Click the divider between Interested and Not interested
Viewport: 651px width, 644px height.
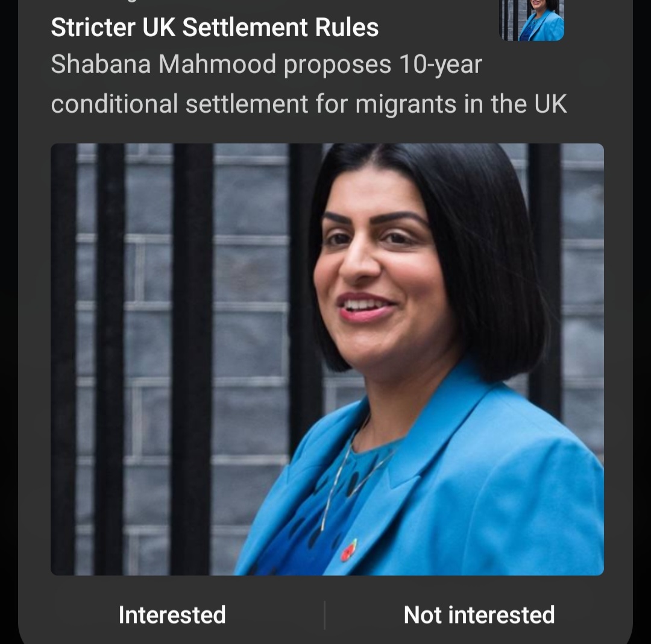324,615
